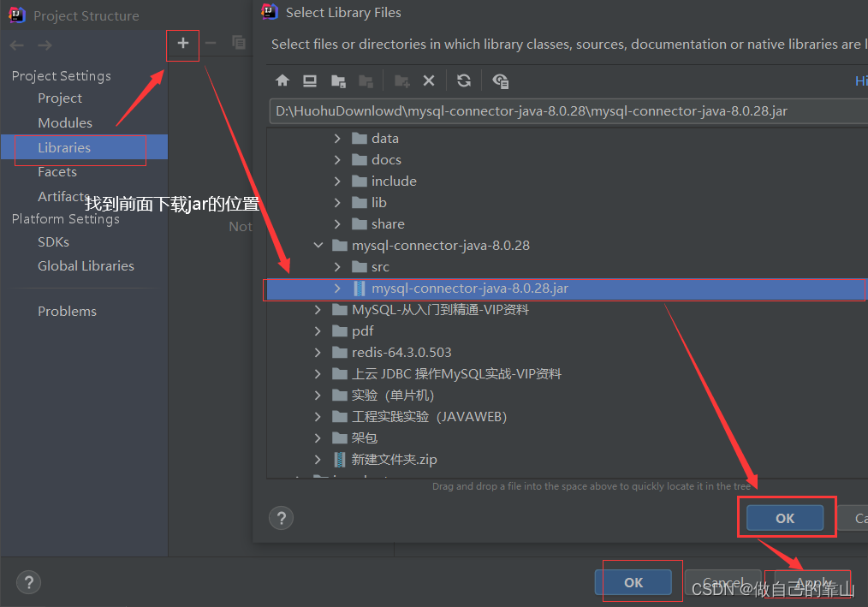Select Global Libraries item
The width and height of the screenshot is (868, 607).
pyautogui.click(x=86, y=266)
